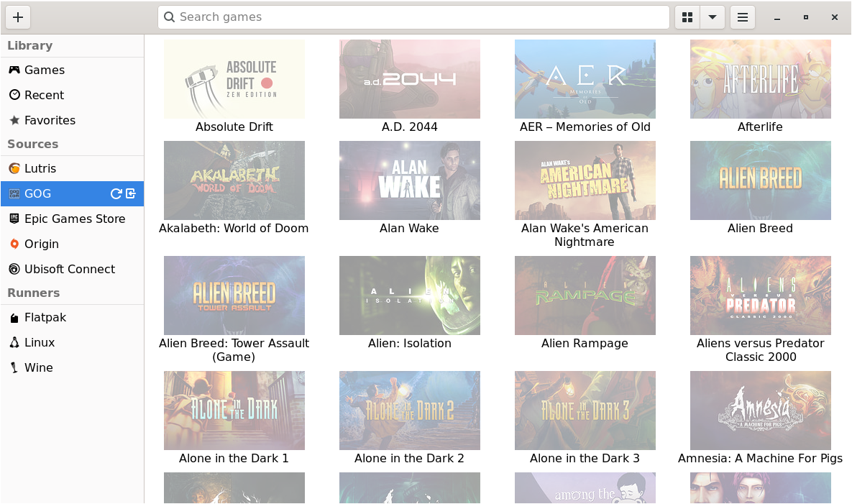Select the Linux runner entry
The width and height of the screenshot is (852, 504).
(x=40, y=342)
